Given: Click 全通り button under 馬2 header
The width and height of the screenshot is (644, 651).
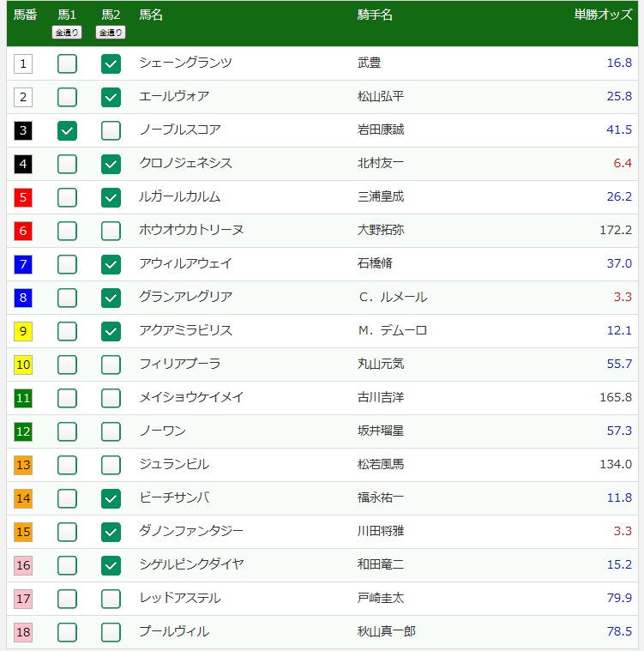Looking at the screenshot, I should [111, 33].
